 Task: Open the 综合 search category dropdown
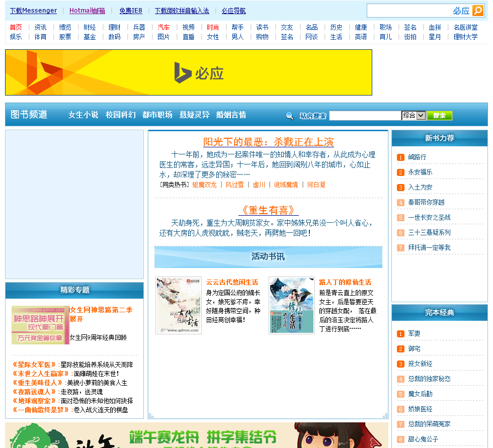point(414,116)
